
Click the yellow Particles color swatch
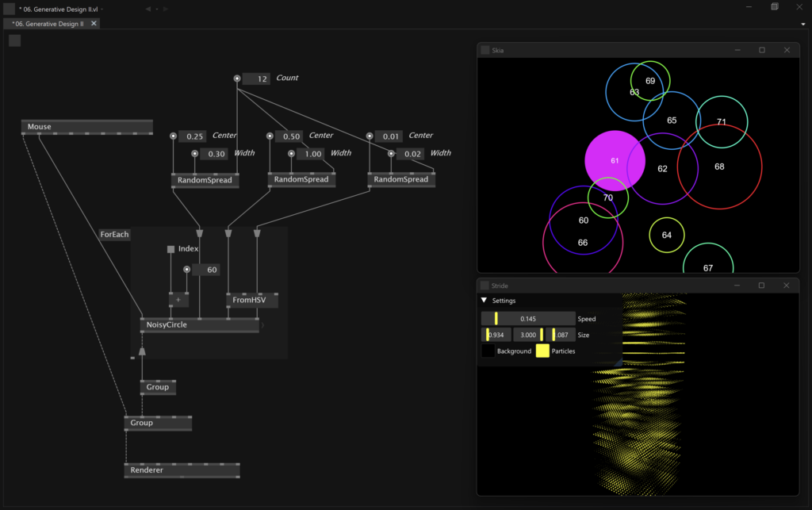pyautogui.click(x=542, y=351)
